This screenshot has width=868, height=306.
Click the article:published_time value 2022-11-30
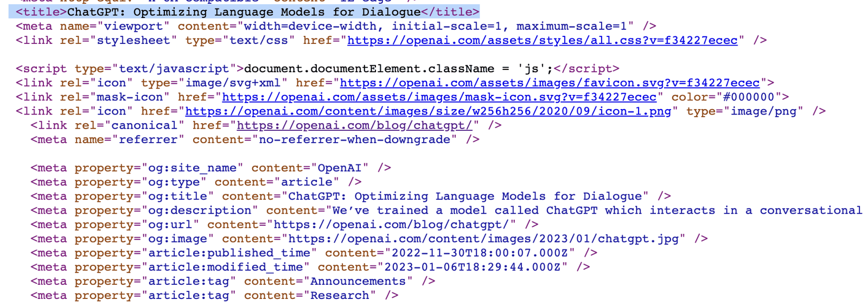[x=480, y=253]
